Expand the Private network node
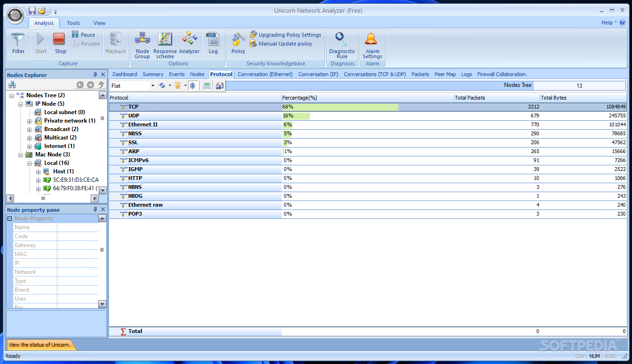 pos(29,121)
